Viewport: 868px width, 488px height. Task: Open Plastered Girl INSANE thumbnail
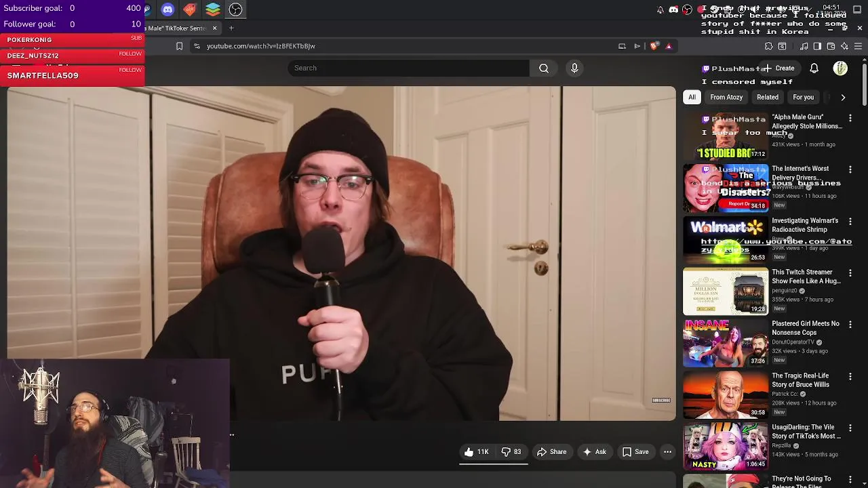click(x=726, y=342)
